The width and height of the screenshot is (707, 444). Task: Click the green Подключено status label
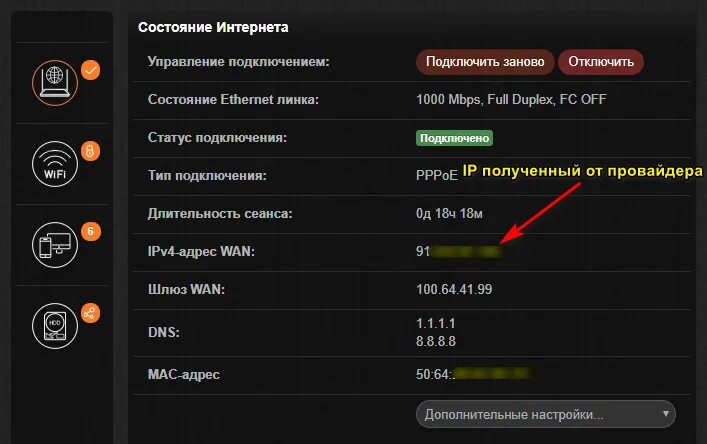[454, 138]
